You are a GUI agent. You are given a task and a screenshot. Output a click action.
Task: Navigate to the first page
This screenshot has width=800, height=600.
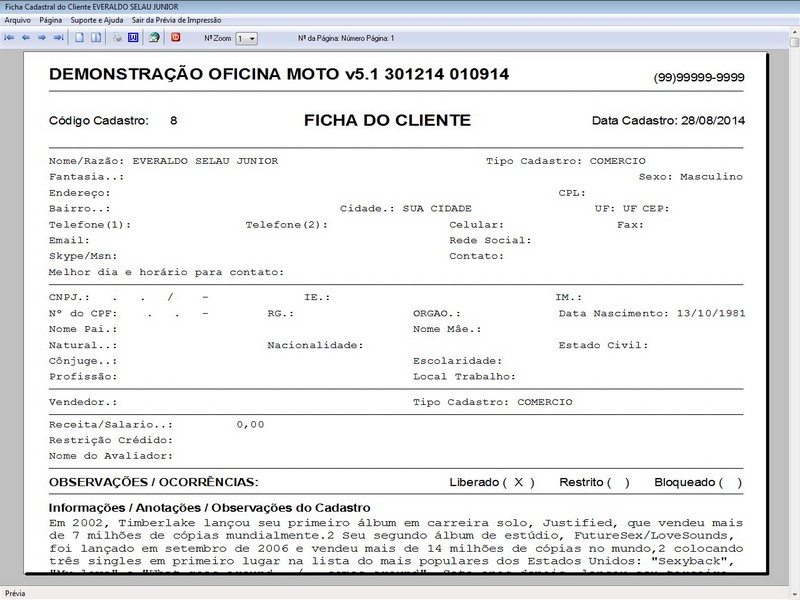[x=10, y=37]
